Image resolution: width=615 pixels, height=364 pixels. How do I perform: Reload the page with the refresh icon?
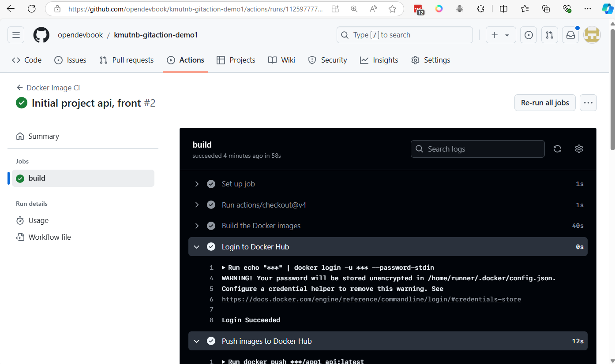32,9
